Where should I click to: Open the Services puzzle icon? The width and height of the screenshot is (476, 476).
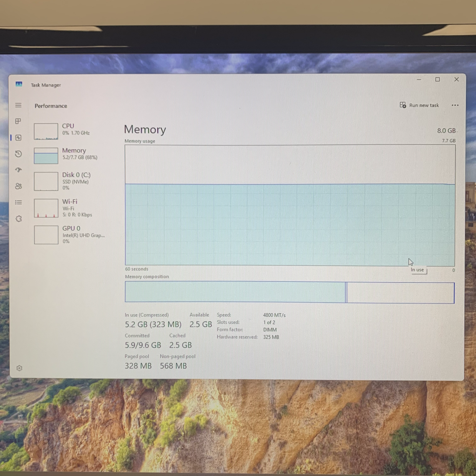point(19,219)
